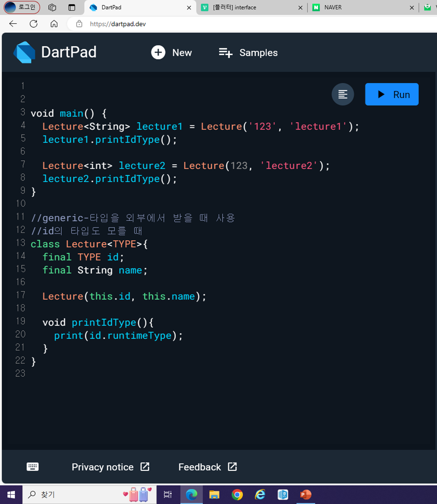Click 'lecture2.printIdType();' on line 8

[x=110, y=179]
